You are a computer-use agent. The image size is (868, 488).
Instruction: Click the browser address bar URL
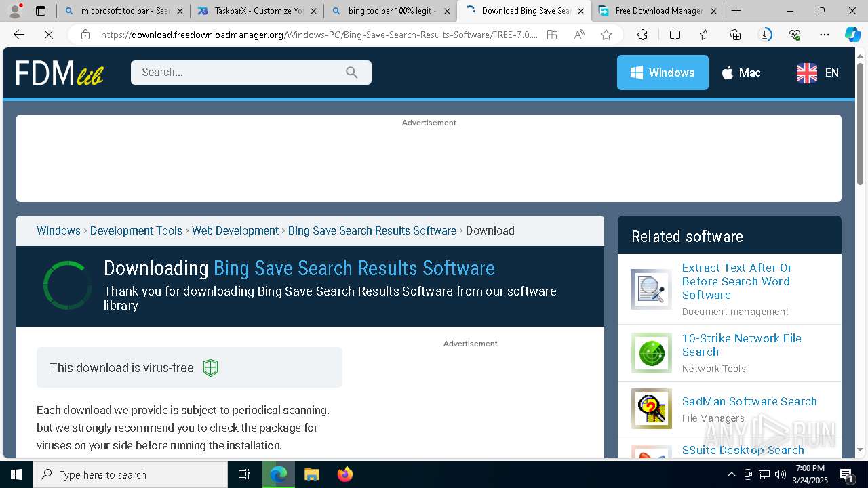pyautogui.click(x=319, y=35)
